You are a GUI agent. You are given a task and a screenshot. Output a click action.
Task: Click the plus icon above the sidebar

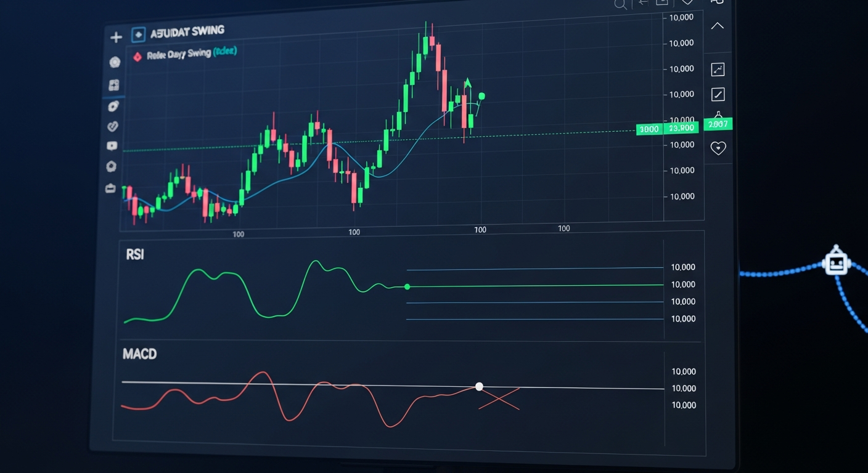coord(116,38)
